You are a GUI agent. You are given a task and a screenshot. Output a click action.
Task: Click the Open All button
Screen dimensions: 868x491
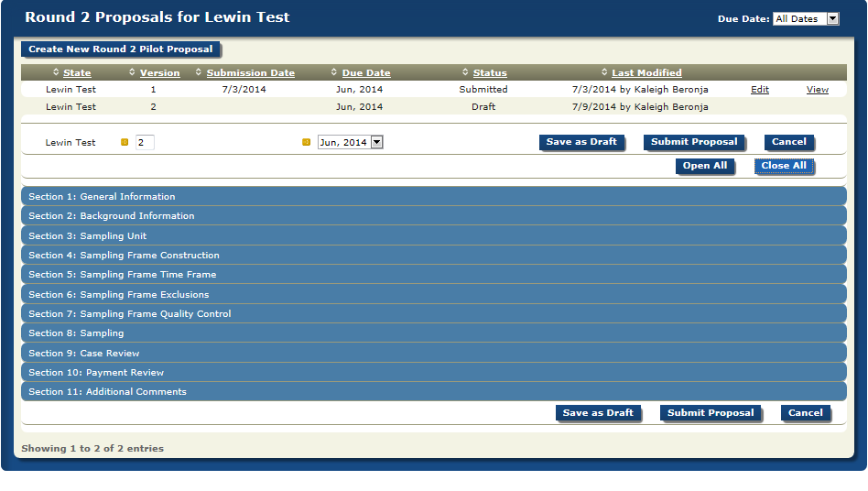pyautogui.click(x=705, y=166)
